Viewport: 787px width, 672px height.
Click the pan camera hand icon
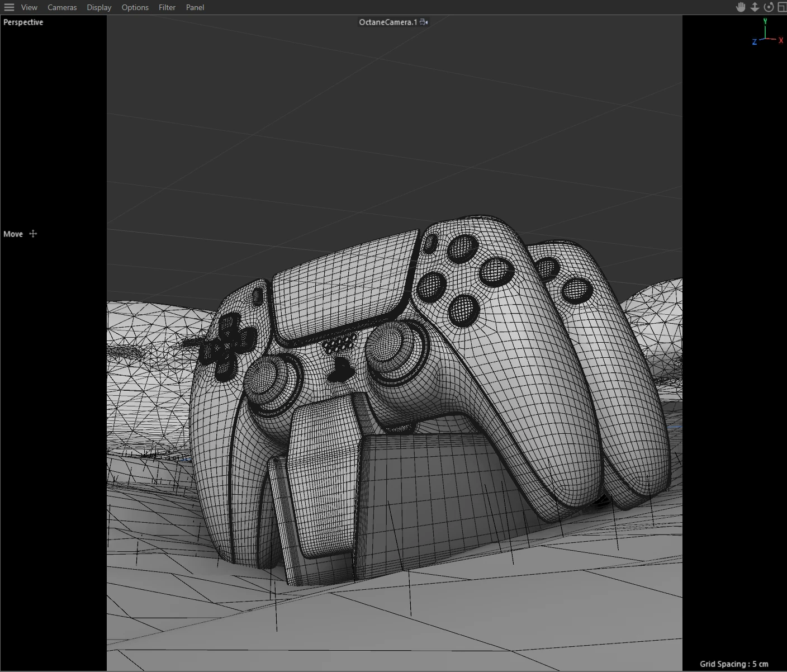click(x=741, y=7)
